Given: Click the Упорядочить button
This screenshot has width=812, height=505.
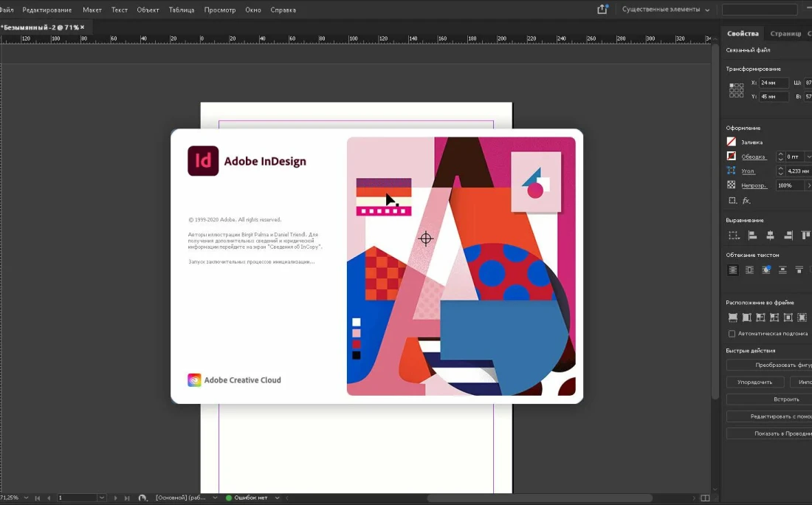Looking at the screenshot, I should click(754, 382).
